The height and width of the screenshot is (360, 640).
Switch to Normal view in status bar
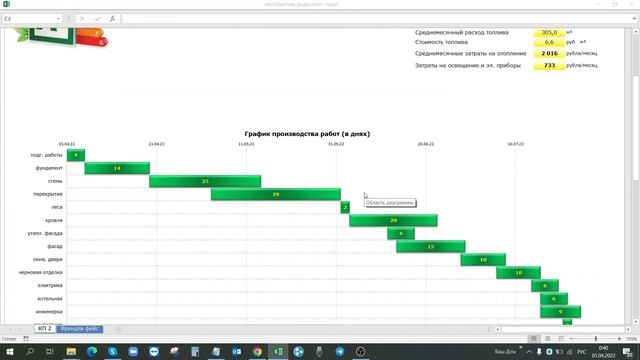(x=533, y=339)
